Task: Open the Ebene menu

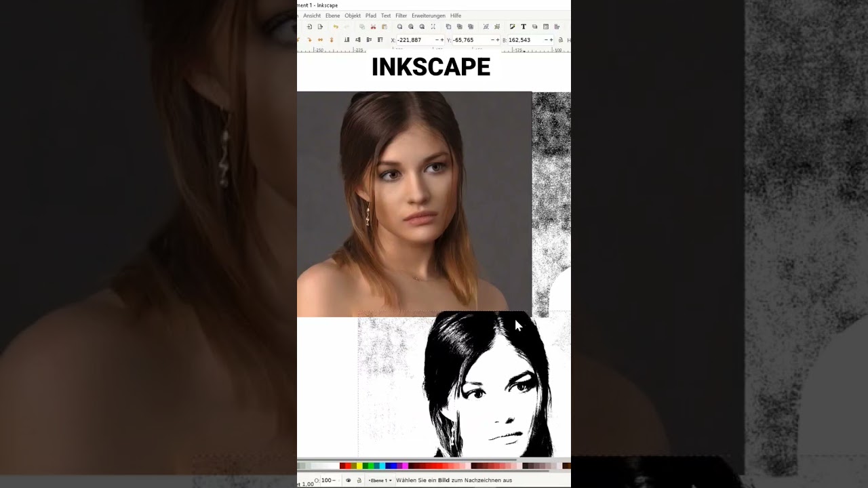Action: click(x=332, y=16)
